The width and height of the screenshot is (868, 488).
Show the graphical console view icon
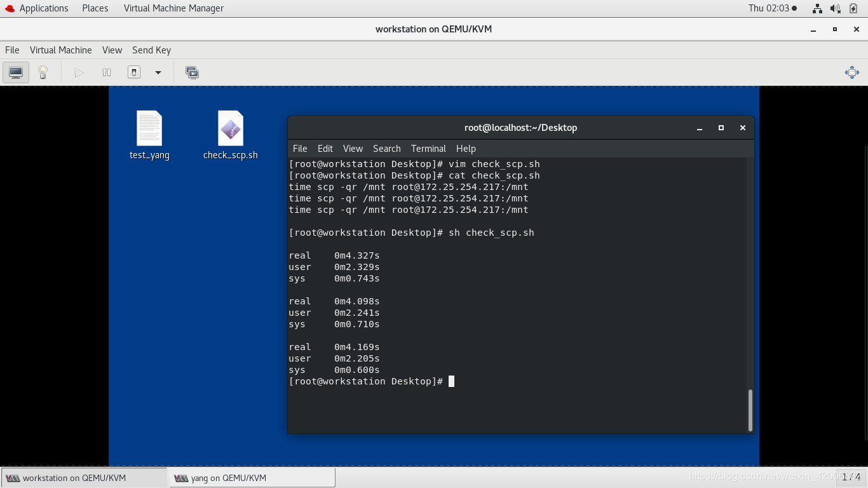[16, 72]
